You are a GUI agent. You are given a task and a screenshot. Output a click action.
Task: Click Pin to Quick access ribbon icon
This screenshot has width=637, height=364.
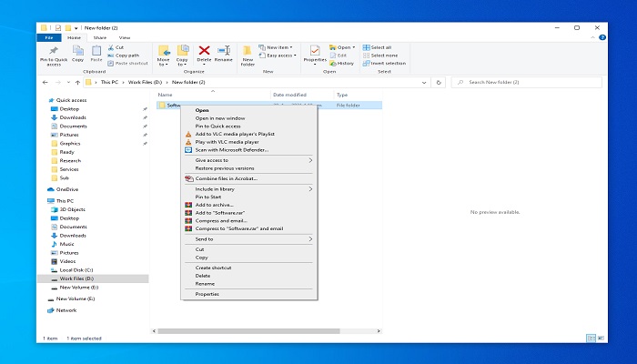(x=54, y=55)
